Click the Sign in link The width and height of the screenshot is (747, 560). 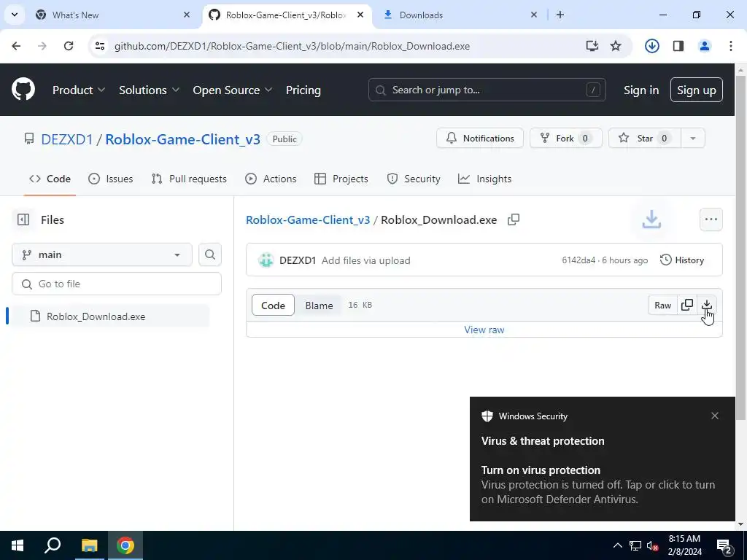click(x=641, y=90)
